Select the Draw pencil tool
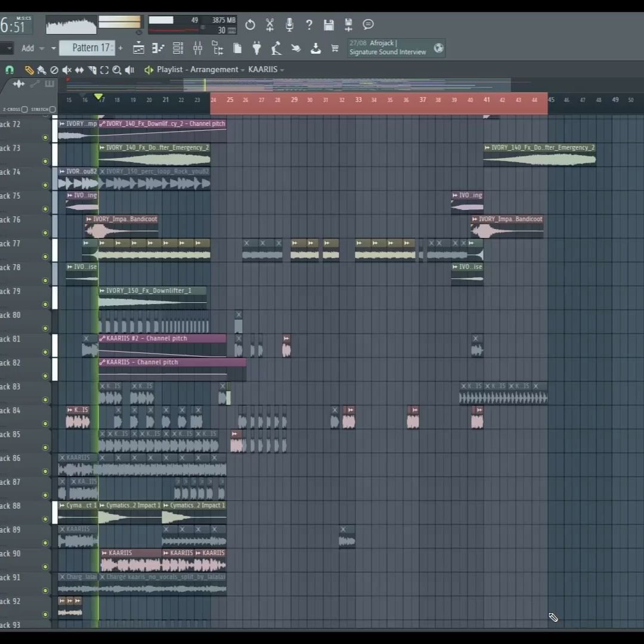Viewport: 644px width, 644px height. tap(29, 70)
